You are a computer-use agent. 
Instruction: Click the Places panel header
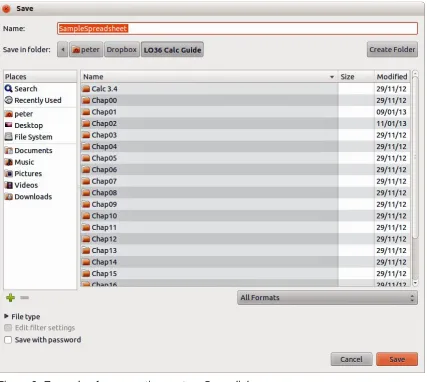pos(40,77)
